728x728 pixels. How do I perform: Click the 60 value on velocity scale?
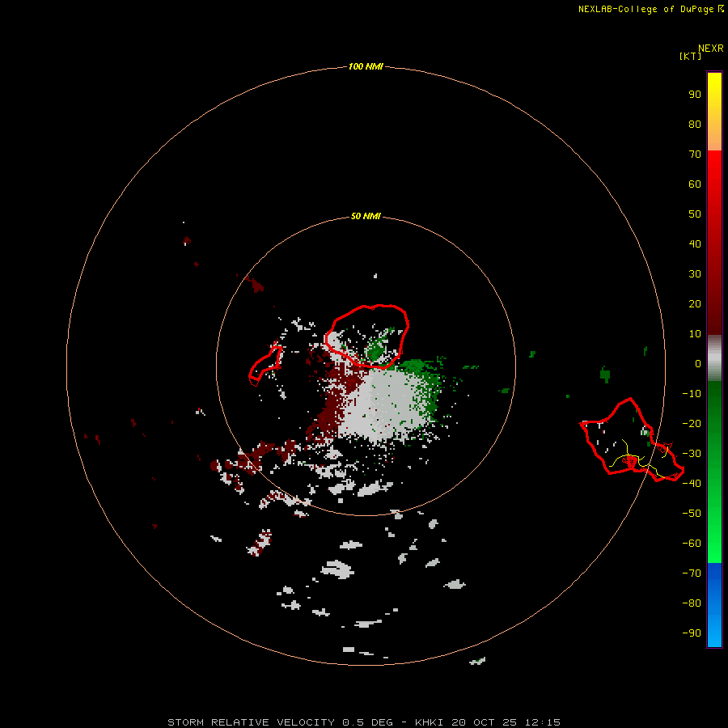click(x=695, y=184)
